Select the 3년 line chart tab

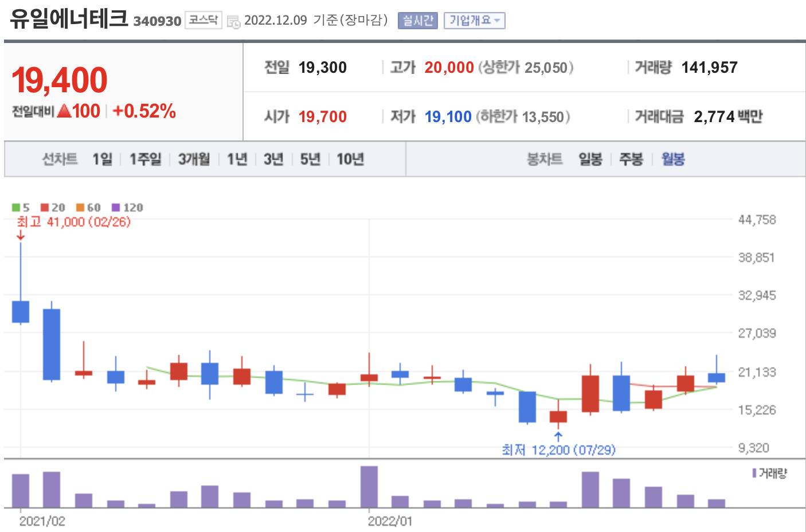point(274,159)
